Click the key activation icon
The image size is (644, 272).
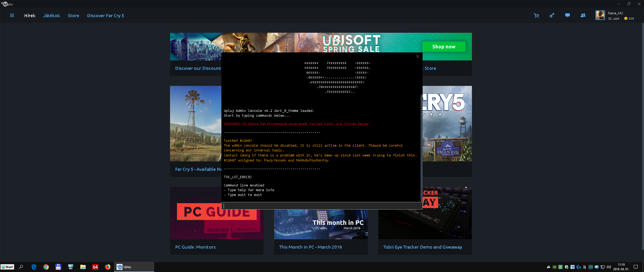point(552,15)
